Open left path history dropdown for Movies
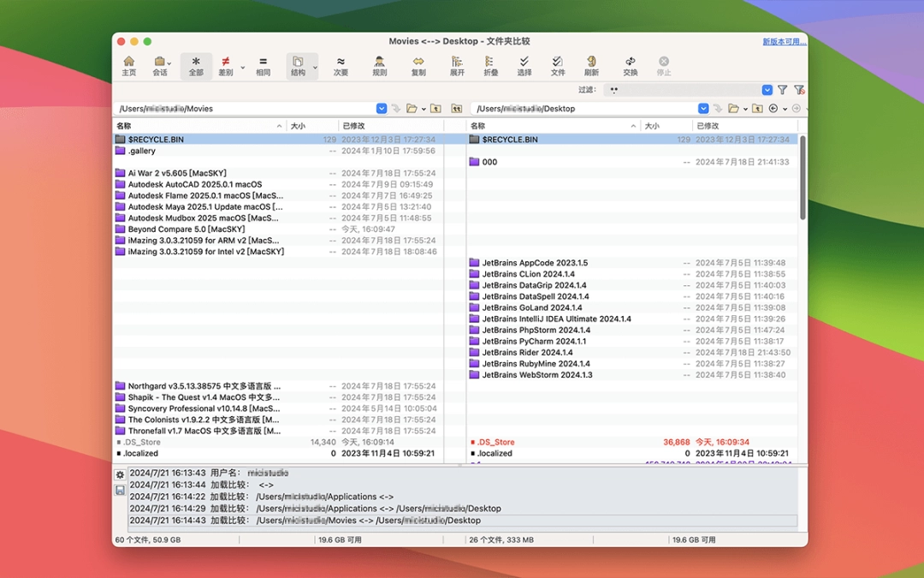The width and height of the screenshot is (924, 578). click(x=382, y=109)
